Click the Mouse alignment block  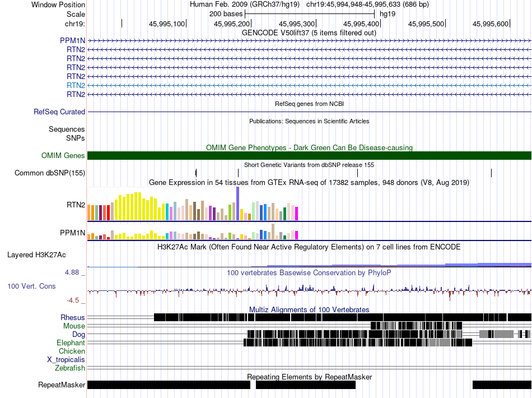416,326
